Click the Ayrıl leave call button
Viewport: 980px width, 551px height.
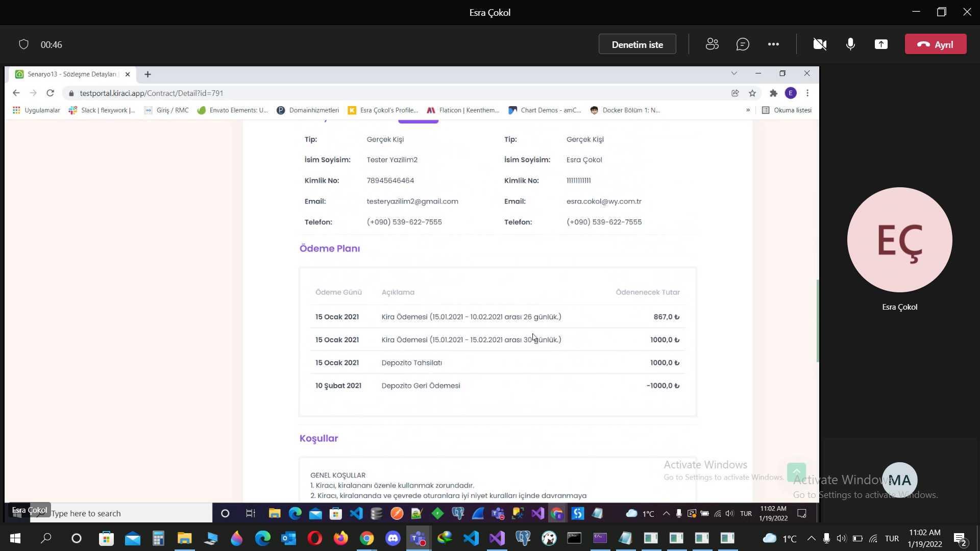coord(936,44)
